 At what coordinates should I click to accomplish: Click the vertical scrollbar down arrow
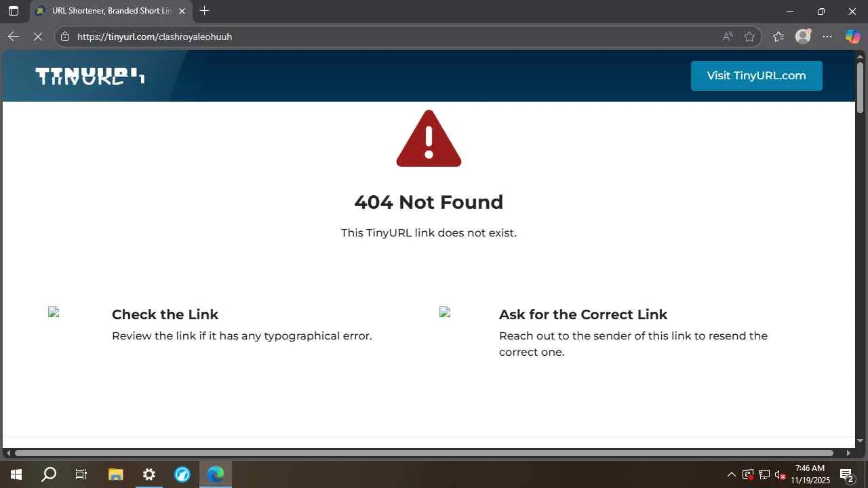click(x=861, y=441)
